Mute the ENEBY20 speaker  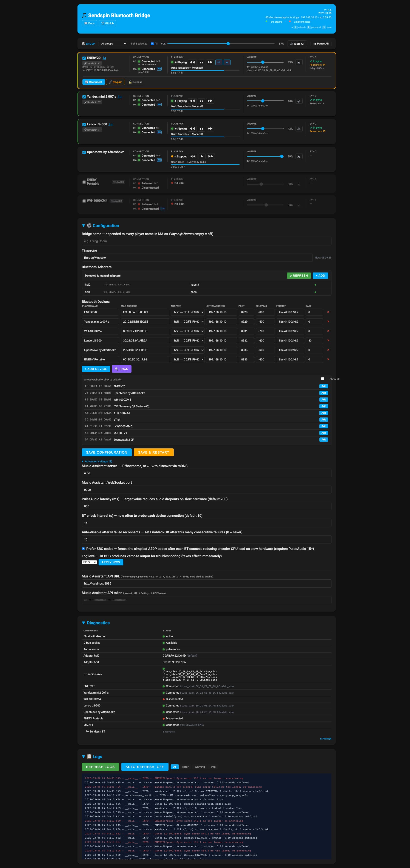click(x=299, y=62)
